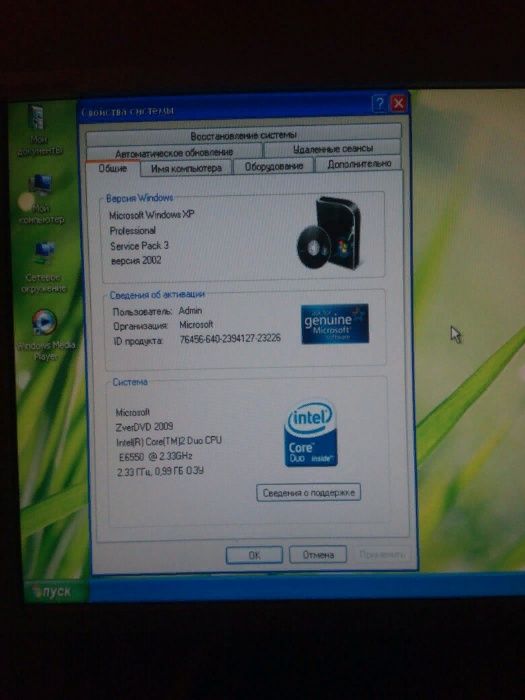Confirm with the OK button
The image size is (525, 700).
tap(254, 555)
